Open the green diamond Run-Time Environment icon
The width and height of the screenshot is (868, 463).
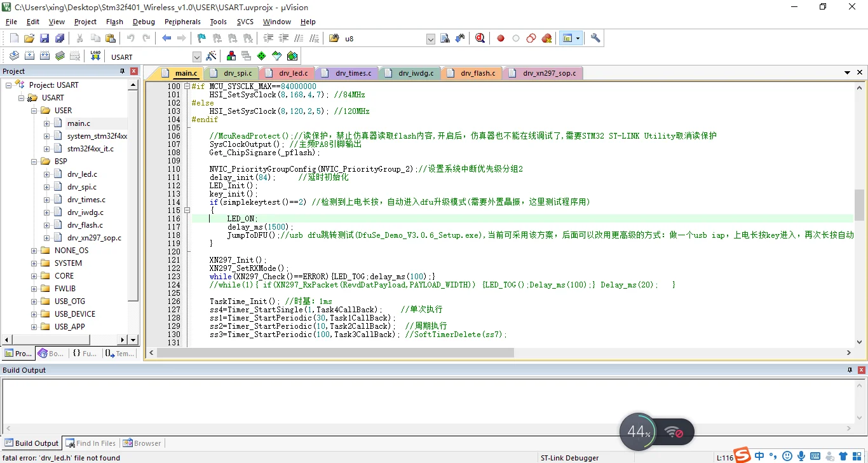261,56
